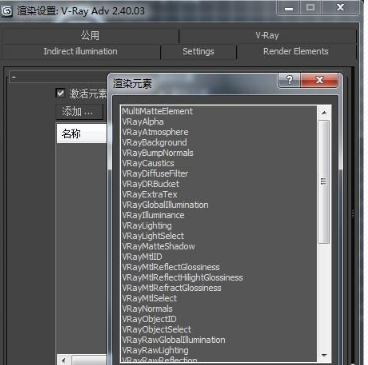Click the list scroll up arrow
This screenshot has width=368, height=365.
click(x=324, y=113)
